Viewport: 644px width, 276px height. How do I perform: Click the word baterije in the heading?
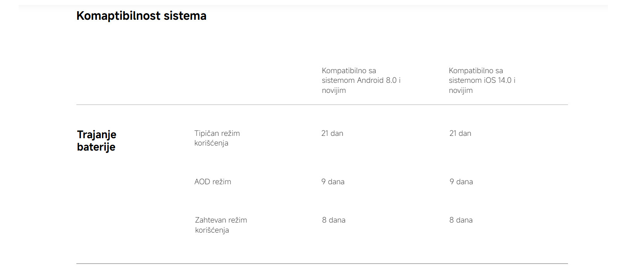click(96, 147)
